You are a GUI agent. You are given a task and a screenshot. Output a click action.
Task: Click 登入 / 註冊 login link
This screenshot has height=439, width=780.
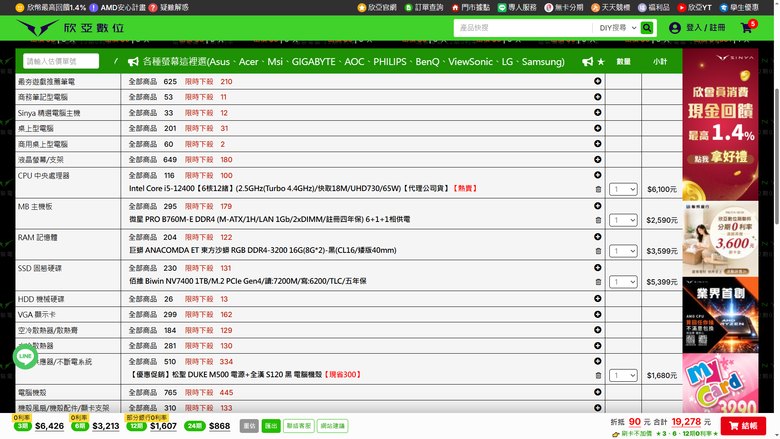(705, 28)
